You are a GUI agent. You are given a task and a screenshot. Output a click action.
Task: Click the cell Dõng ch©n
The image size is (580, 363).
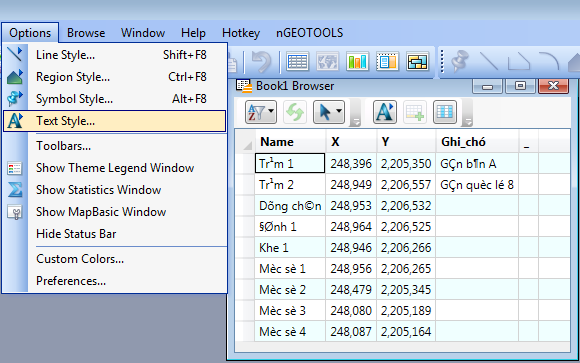click(x=290, y=205)
